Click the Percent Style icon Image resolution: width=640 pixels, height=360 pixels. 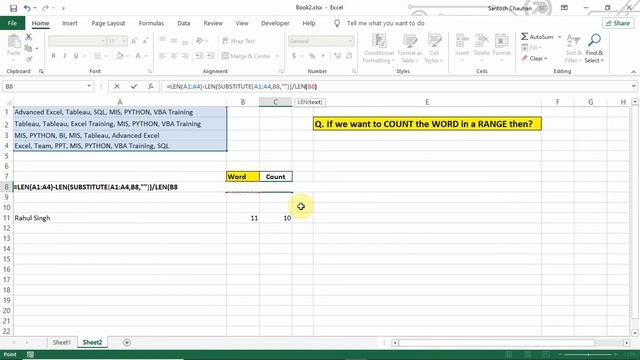click(x=312, y=56)
